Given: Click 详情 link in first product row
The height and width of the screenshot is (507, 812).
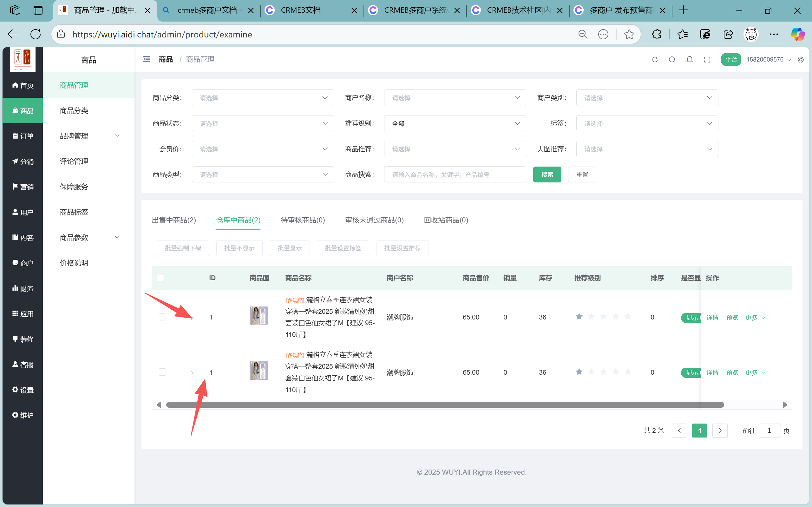Looking at the screenshot, I should click(712, 318).
